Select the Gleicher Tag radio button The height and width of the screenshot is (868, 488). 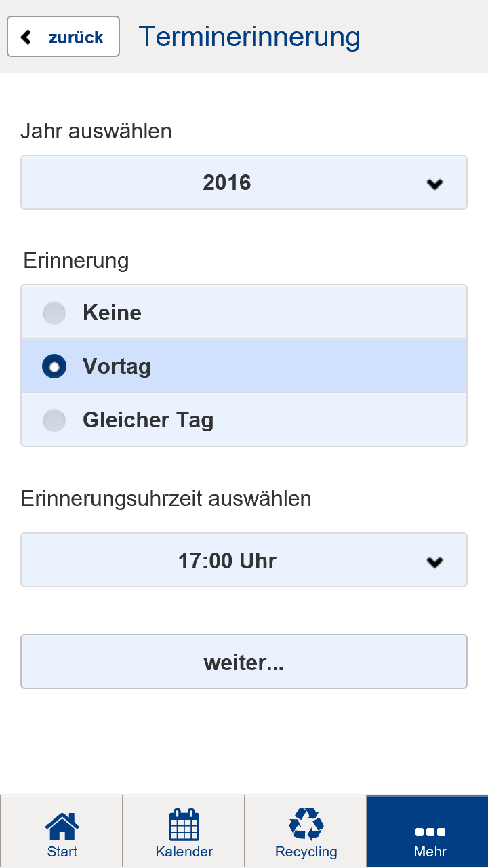tap(54, 420)
